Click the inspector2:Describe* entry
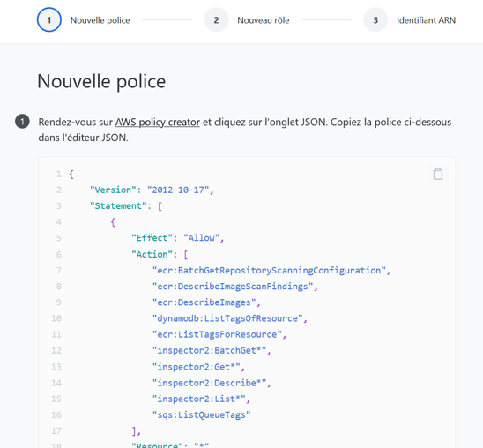Screen dimensions: 483x448 tap(212, 383)
